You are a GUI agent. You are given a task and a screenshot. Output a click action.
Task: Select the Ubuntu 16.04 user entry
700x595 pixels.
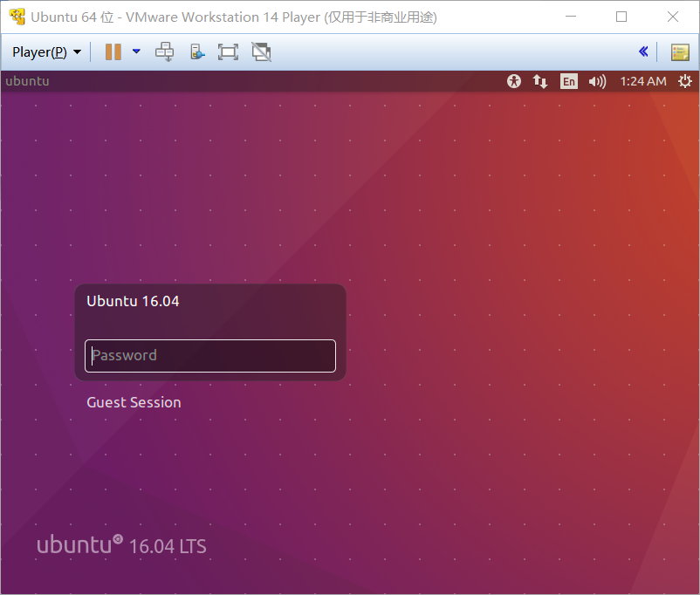(133, 301)
